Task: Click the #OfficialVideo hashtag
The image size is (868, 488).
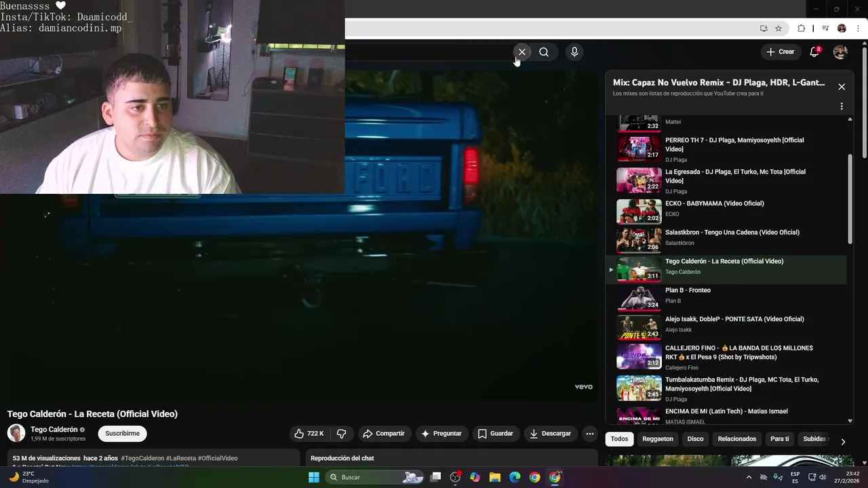Action: (x=218, y=459)
